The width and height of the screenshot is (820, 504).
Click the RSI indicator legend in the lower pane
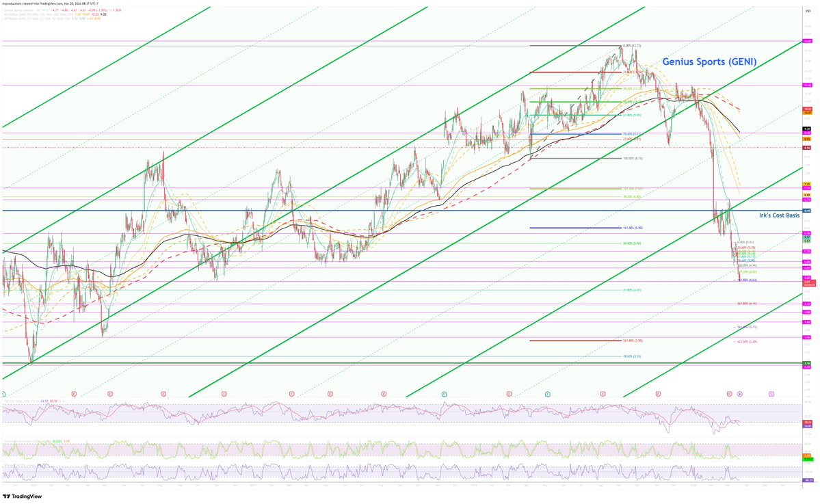point(34,401)
